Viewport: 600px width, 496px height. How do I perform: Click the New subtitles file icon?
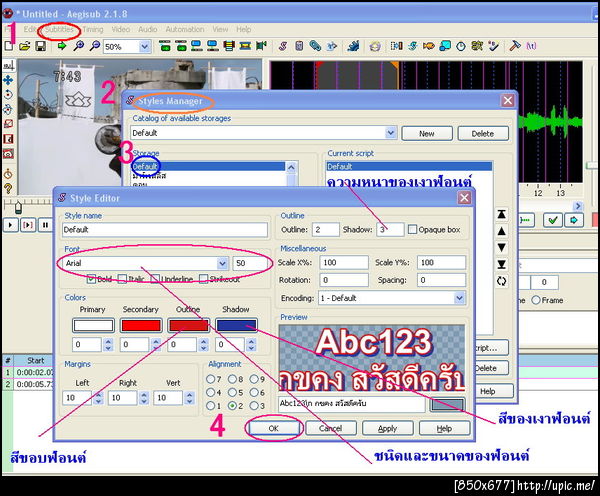point(8,46)
